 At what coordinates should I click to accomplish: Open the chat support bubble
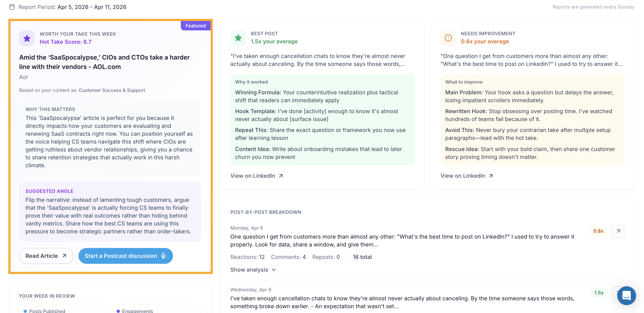coord(626,295)
